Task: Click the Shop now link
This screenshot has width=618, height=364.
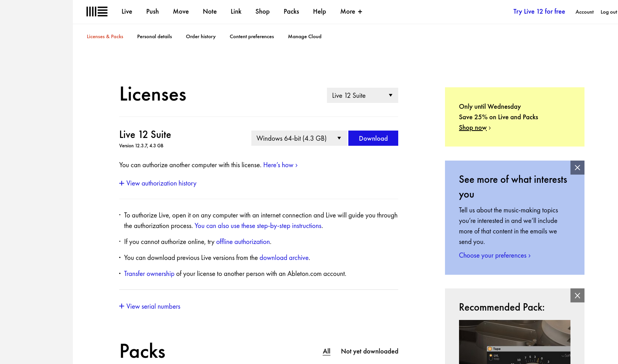Action: pyautogui.click(x=473, y=127)
